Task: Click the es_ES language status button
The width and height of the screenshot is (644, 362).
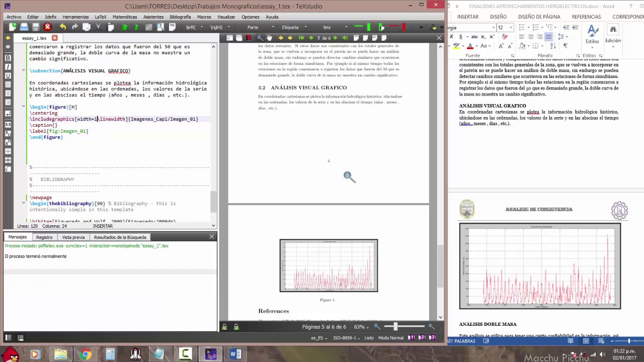Action: 319,338
